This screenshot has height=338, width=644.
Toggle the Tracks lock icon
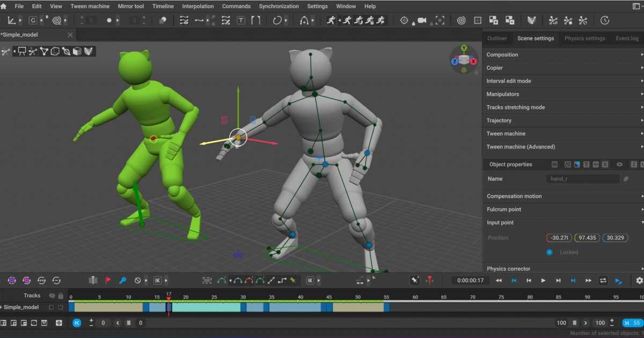(60, 296)
